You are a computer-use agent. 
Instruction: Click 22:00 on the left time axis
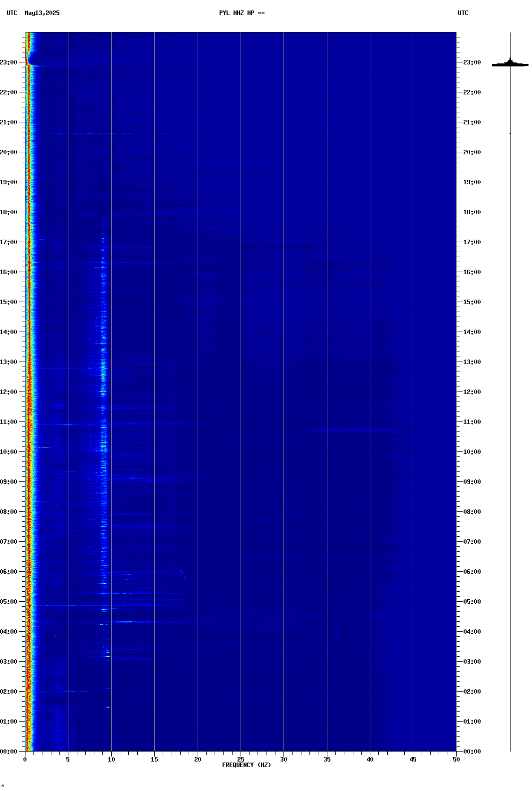click(8, 92)
